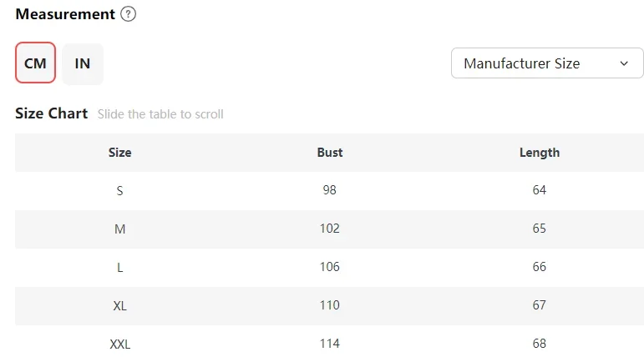The height and width of the screenshot is (357, 644).
Task: Switch measurement units to CM
Action: [x=35, y=63]
